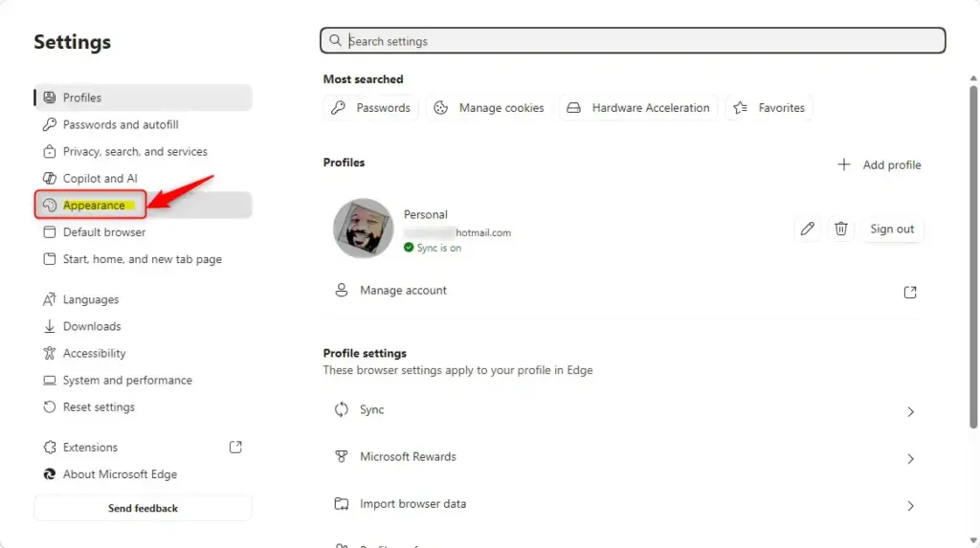
Task: Click the Microsoft Rewards trophy icon
Action: (x=342, y=456)
